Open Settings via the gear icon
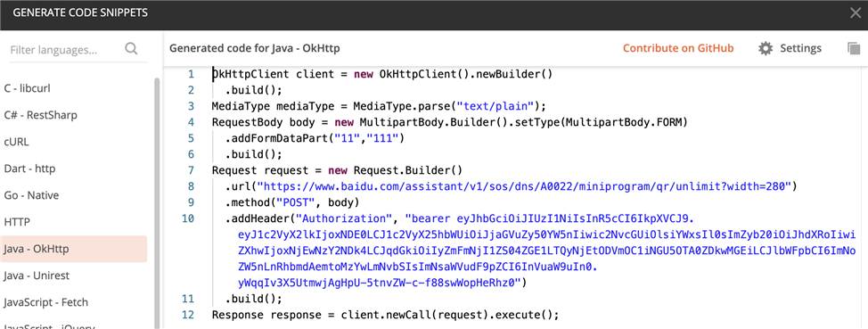The height and width of the screenshot is (329, 868). pos(765,48)
